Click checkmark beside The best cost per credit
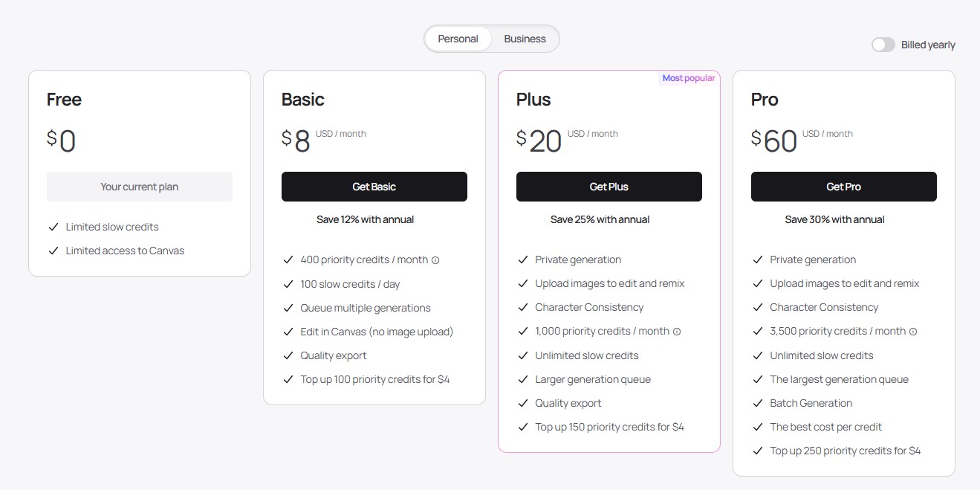 pos(758,427)
